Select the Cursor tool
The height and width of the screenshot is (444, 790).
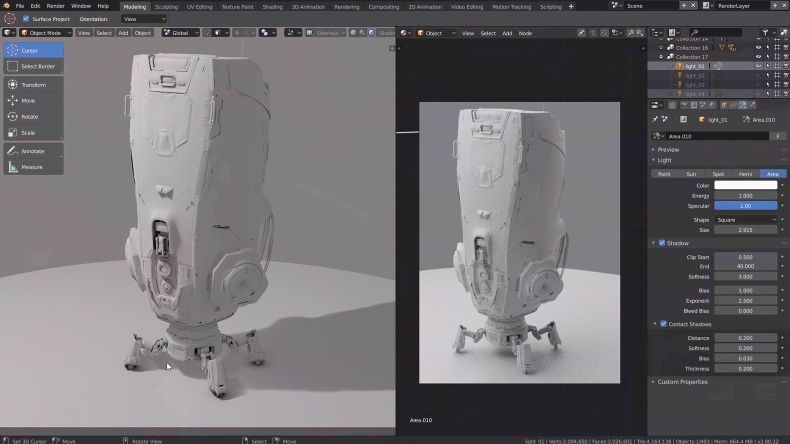click(x=33, y=50)
